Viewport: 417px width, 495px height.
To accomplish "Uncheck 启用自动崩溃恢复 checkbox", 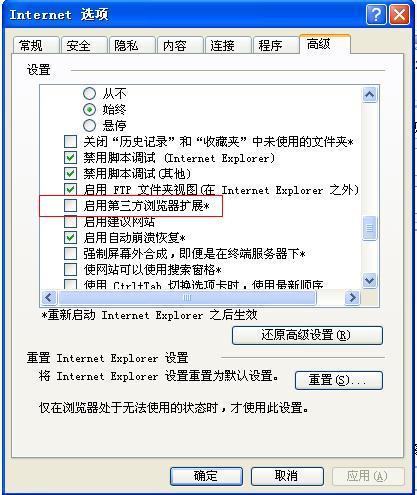I will (x=70, y=238).
